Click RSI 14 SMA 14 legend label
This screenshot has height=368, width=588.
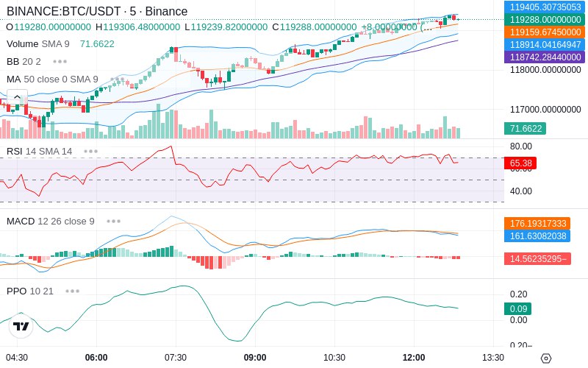[x=40, y=152]
